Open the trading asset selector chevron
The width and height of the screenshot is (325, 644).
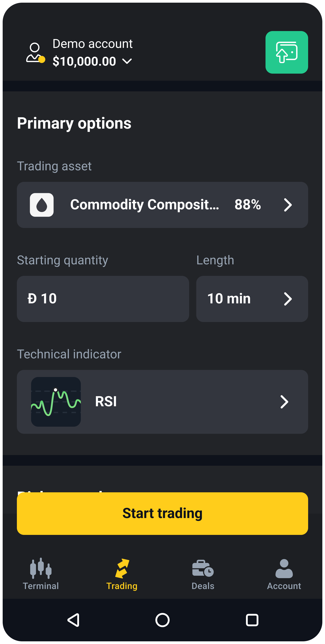coord(288,205)
